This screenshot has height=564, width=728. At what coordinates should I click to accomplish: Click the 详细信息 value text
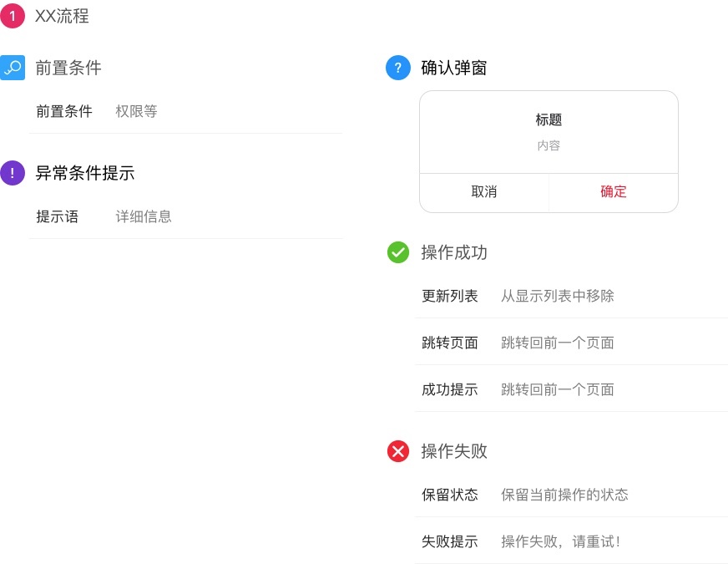[x=144, y=216]
